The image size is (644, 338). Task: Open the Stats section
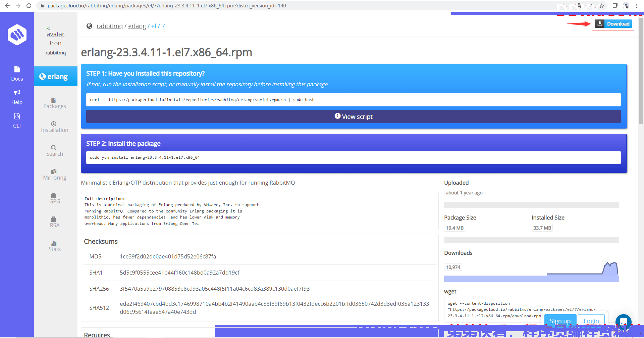click(55, 246)
